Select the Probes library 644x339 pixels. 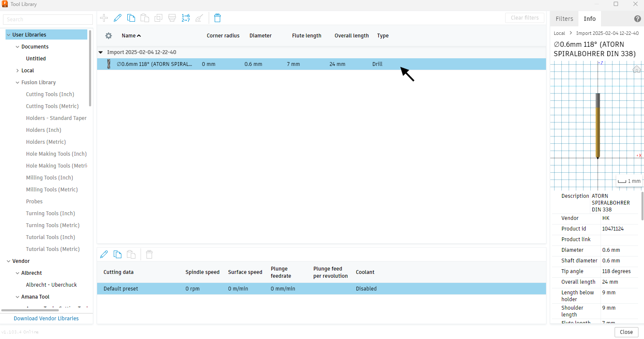(x=34, y=202)
